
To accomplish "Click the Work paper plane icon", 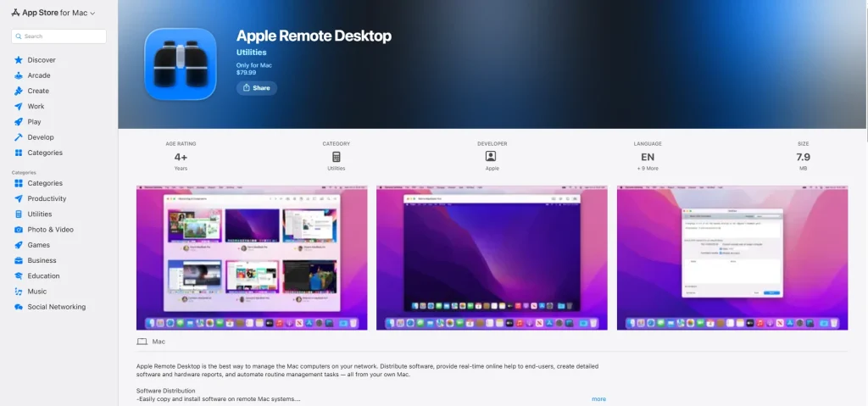I will pyautogui.click(x=19, y=106).
